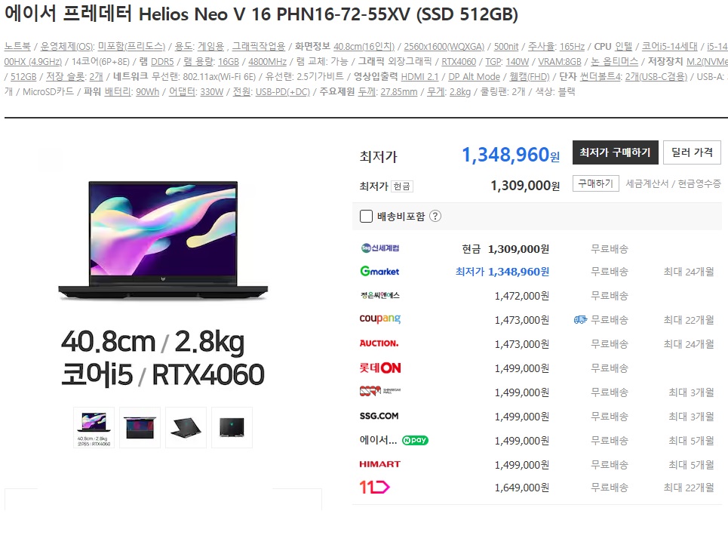Click the Gmarket seller logo
This screenshot has height=560, width=728.
[x=379, y=271]
